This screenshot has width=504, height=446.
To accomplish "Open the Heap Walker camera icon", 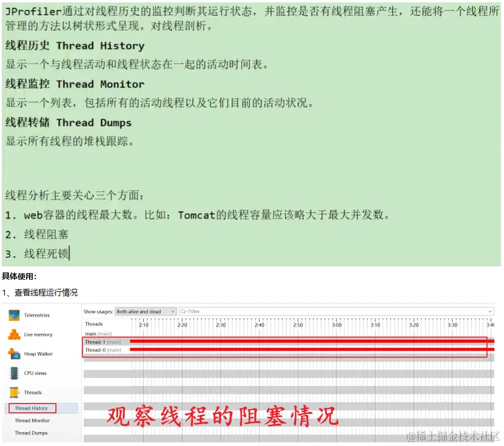I will tap(14, 354).
